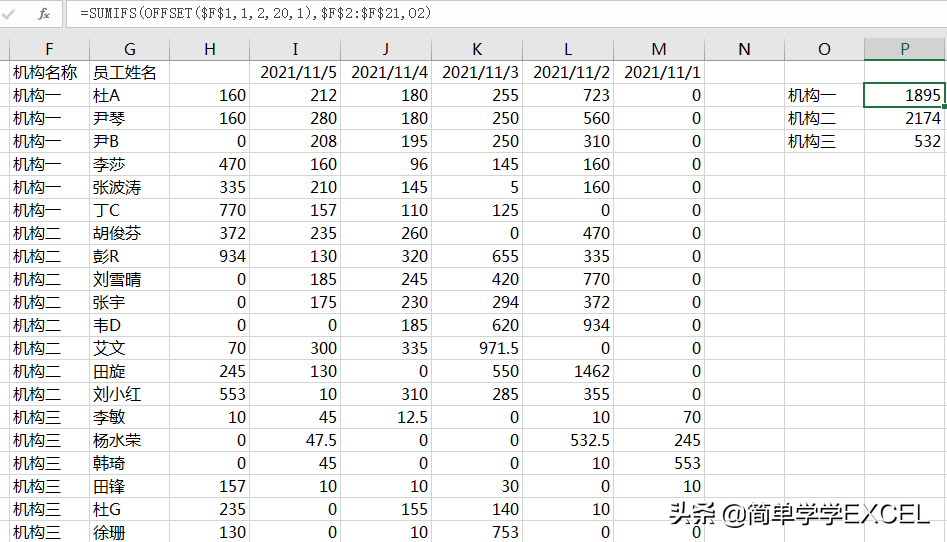Select employee name cell 张宇
947x542 pixels.
[x=129, y=302]
